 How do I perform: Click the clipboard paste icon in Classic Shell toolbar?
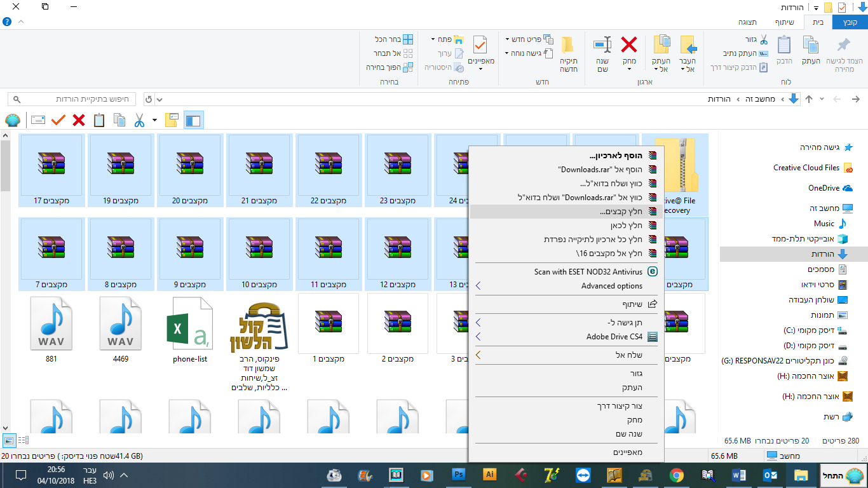pyautogui.click(x=99, y=120)
